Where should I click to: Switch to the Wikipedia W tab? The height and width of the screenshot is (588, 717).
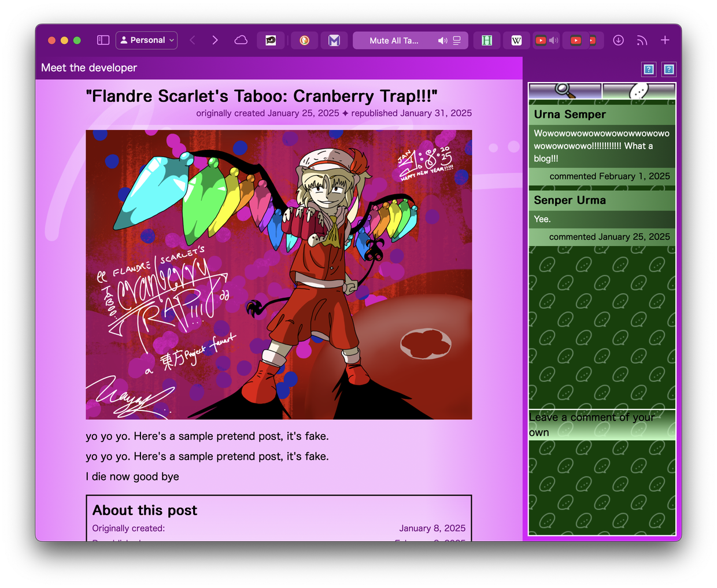pos(516,40)
